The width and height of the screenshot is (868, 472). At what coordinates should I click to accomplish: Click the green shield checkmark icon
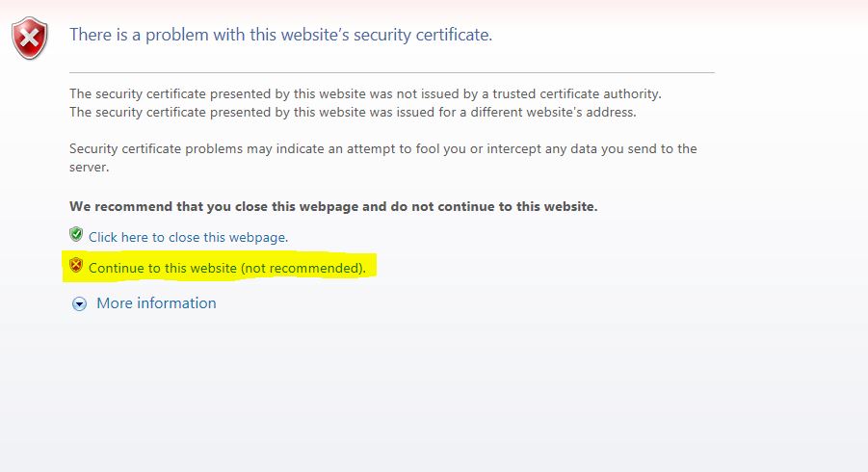(76, 235)
